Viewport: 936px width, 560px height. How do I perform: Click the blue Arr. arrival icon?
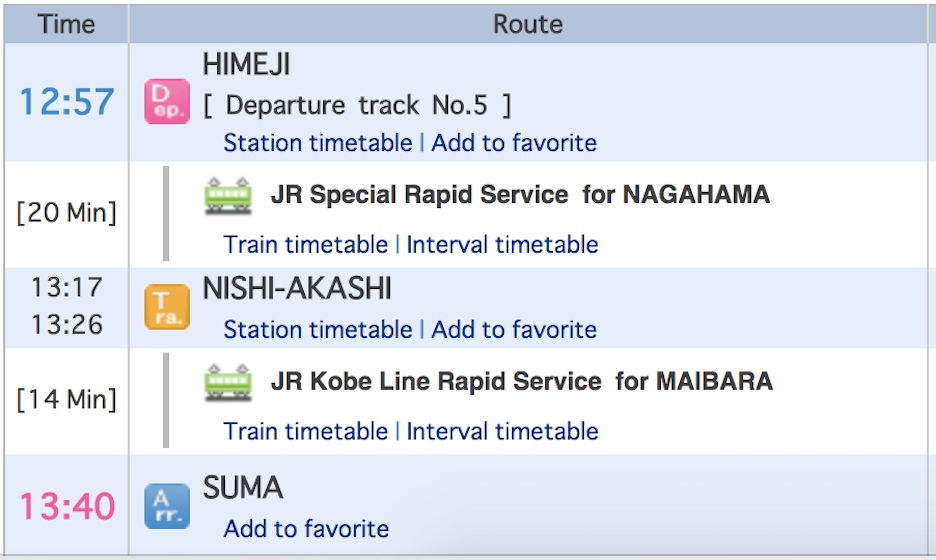pos(166,506)
